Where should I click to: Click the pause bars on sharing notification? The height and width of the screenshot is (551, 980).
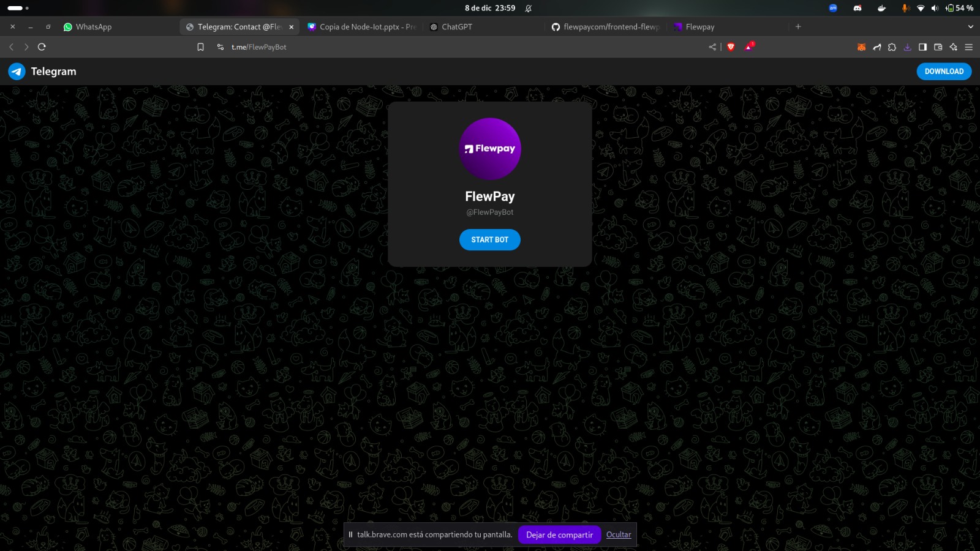tap(350, 534)
